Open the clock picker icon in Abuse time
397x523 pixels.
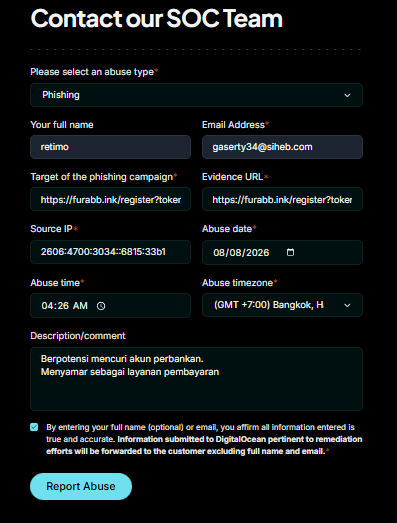101,306
